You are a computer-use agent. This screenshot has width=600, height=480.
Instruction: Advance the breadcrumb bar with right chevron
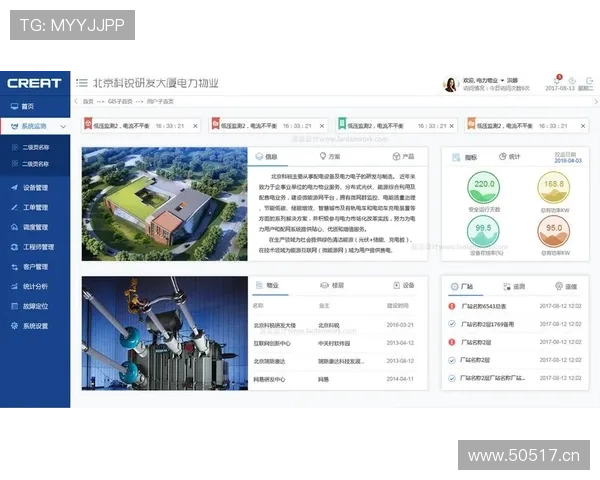coord(595,101)
